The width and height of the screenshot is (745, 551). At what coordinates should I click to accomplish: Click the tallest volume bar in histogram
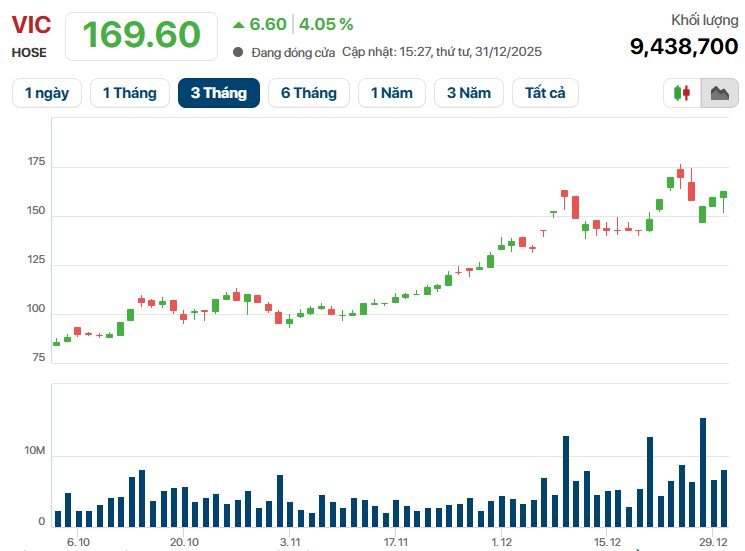[703, 472]
